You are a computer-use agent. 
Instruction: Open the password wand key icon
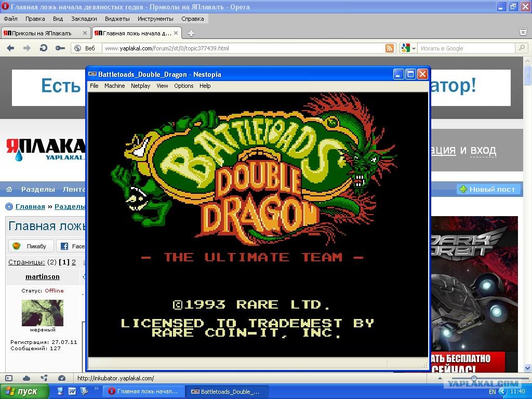(60, 48)
